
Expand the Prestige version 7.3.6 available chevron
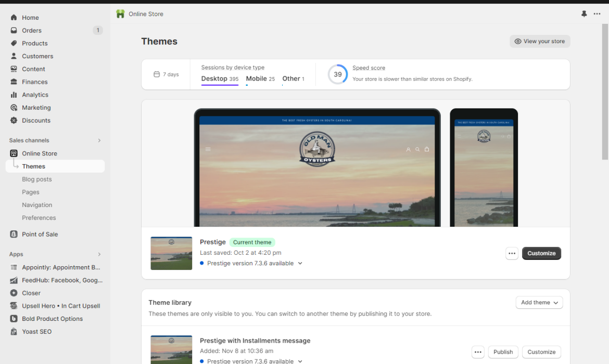coord(300,263)
